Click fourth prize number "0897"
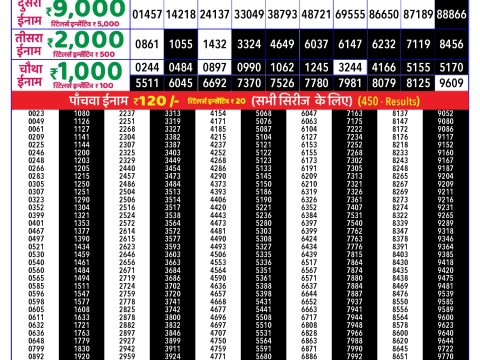Viewport: 480px width, 360px height. [x=215, y=68]
